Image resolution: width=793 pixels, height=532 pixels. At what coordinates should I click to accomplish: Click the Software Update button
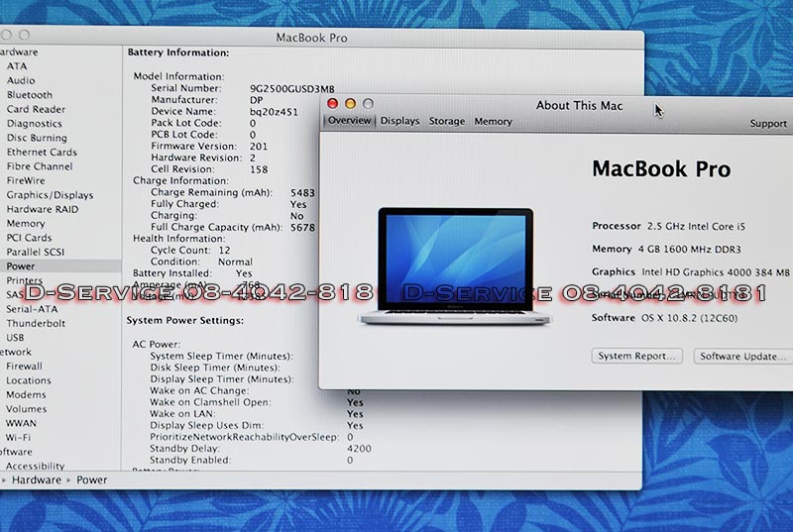742,357
